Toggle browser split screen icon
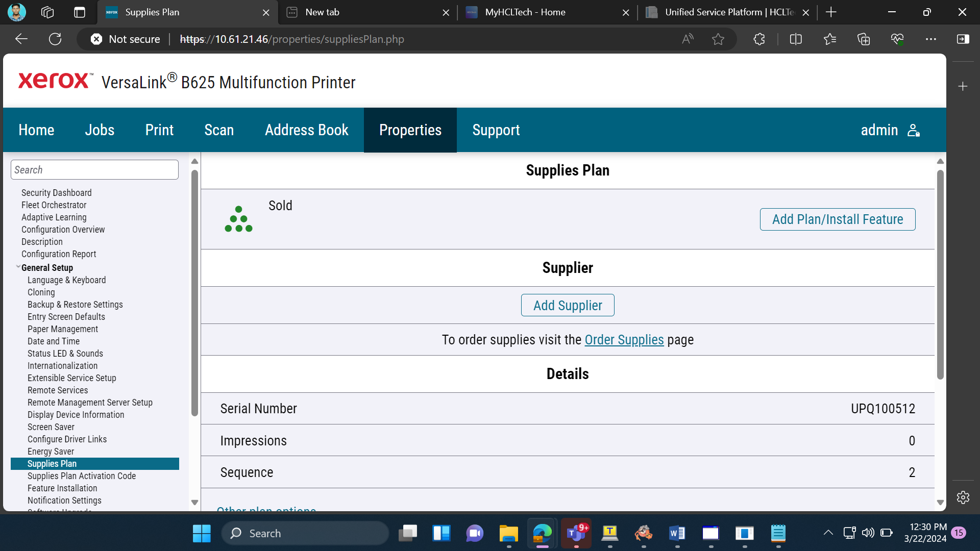 point(796,39)
